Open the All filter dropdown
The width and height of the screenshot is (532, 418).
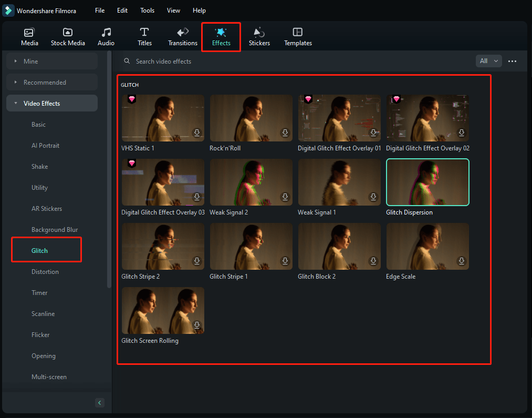point(488,60)
